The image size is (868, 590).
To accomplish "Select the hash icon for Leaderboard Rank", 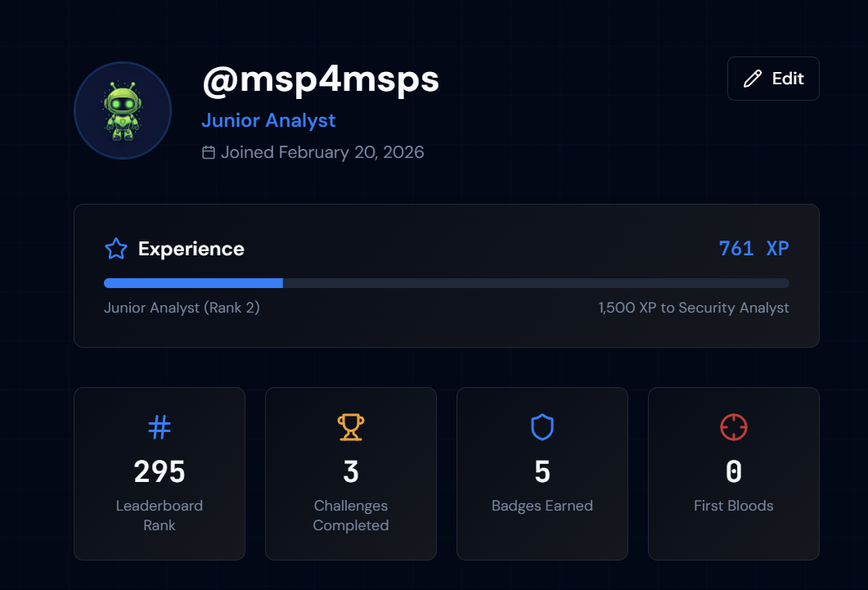I will 160,426.
